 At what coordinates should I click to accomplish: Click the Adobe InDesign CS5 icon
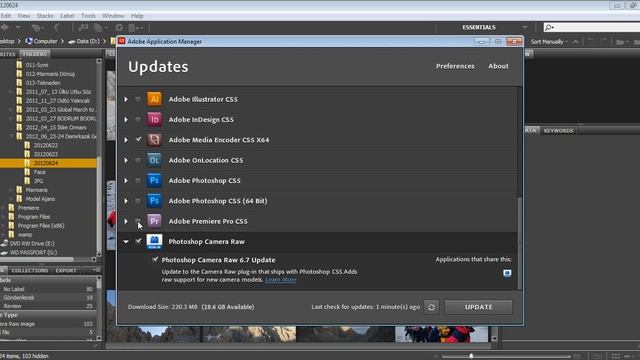[154, 119]
